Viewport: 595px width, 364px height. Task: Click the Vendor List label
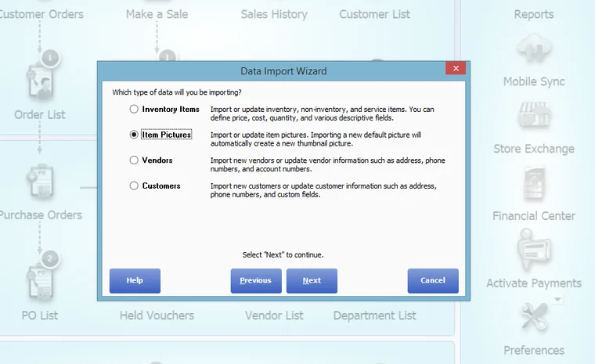tap(274, 315)
